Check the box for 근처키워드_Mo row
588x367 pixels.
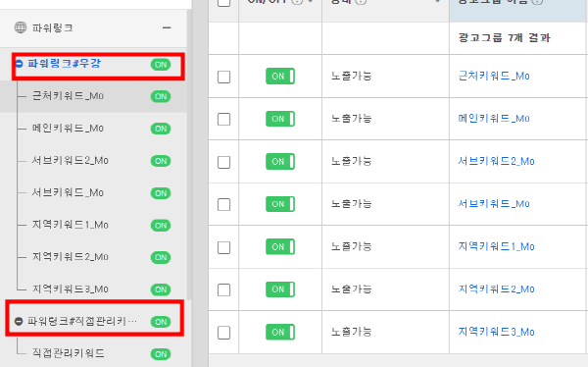click(223, 77)
